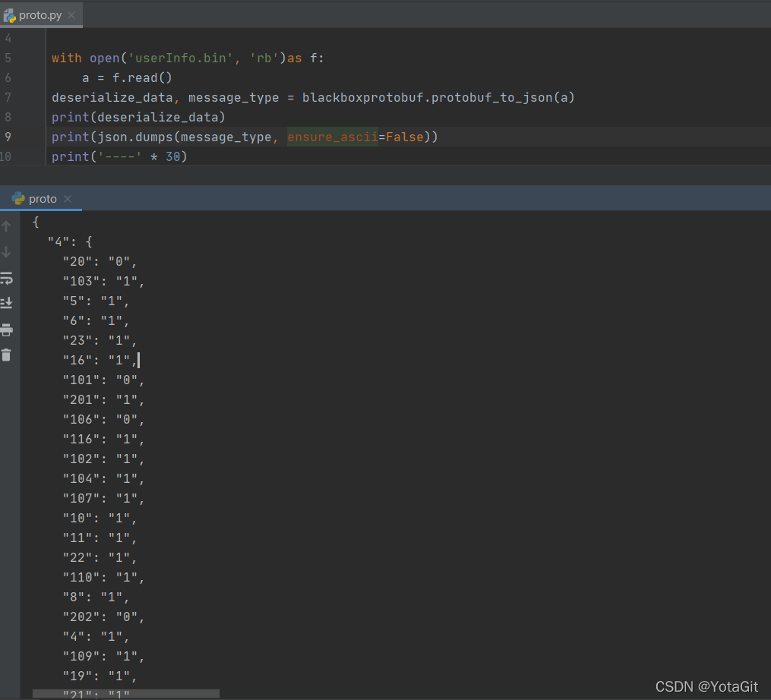This screenshot has width=771, height=700.
Task: Click the "23": "1" output line
Action: click(100, 340)
